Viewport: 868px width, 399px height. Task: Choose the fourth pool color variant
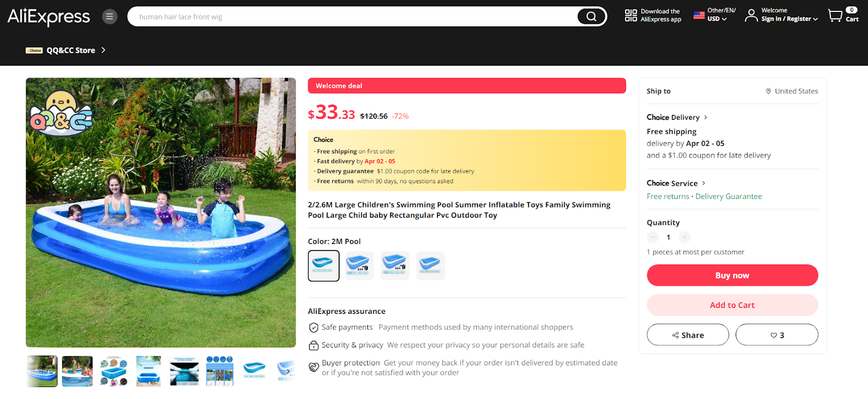point(431,266)
